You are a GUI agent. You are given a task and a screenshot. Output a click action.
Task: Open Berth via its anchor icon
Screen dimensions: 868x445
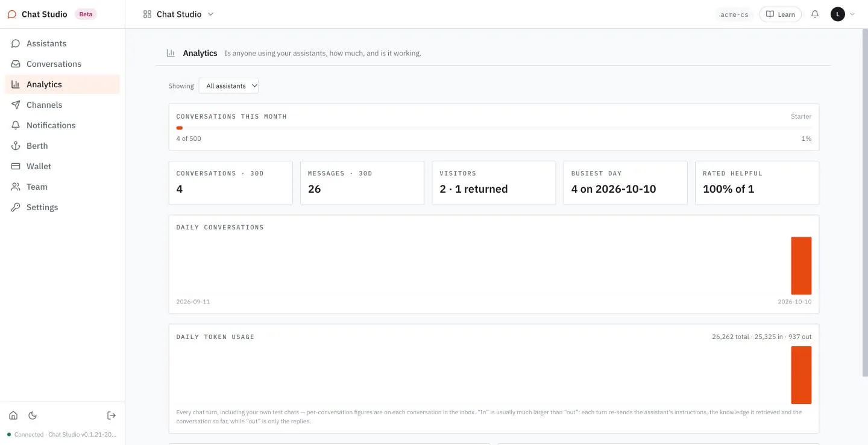pyautogui.click(x=16, y=146)
